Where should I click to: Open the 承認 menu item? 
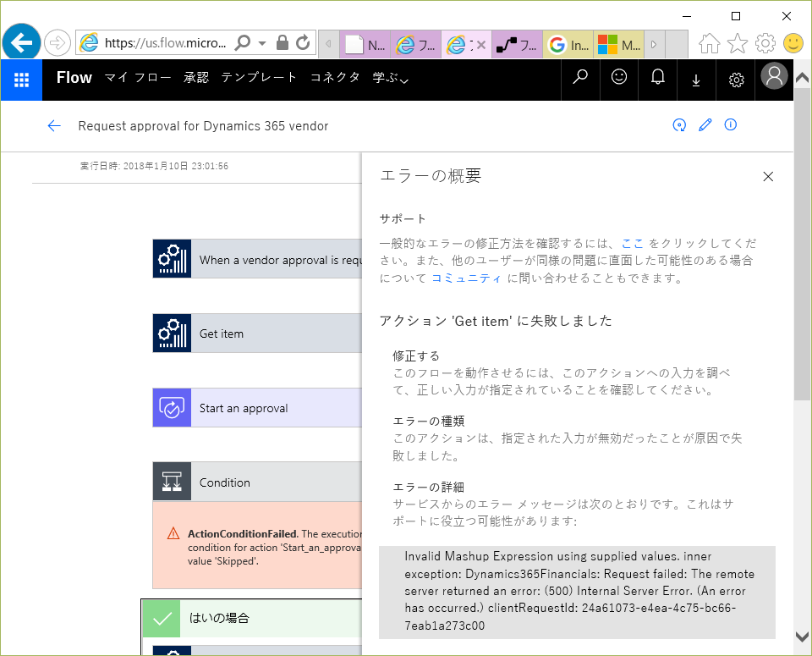coord(195,78)
